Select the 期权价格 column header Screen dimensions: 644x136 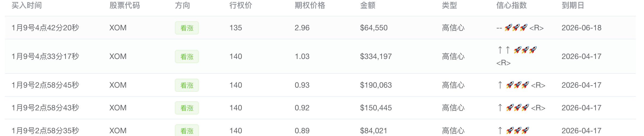310,5
